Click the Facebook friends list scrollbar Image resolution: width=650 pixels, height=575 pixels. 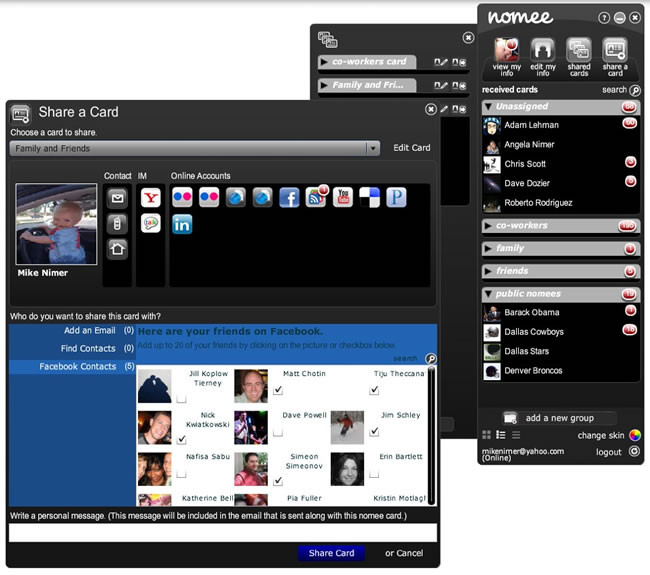pyautogui.click(x=431, y=435)
